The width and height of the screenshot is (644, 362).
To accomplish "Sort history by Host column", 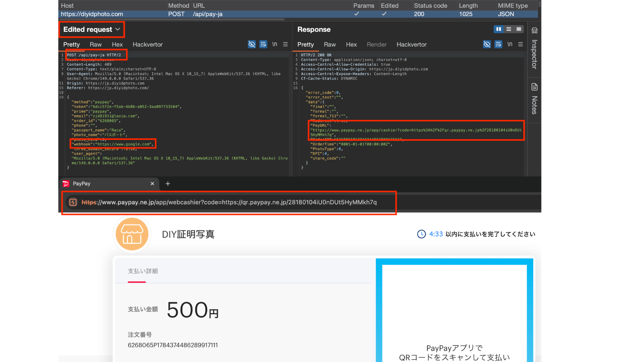I will pyautogui.click(x=67, y=5).
